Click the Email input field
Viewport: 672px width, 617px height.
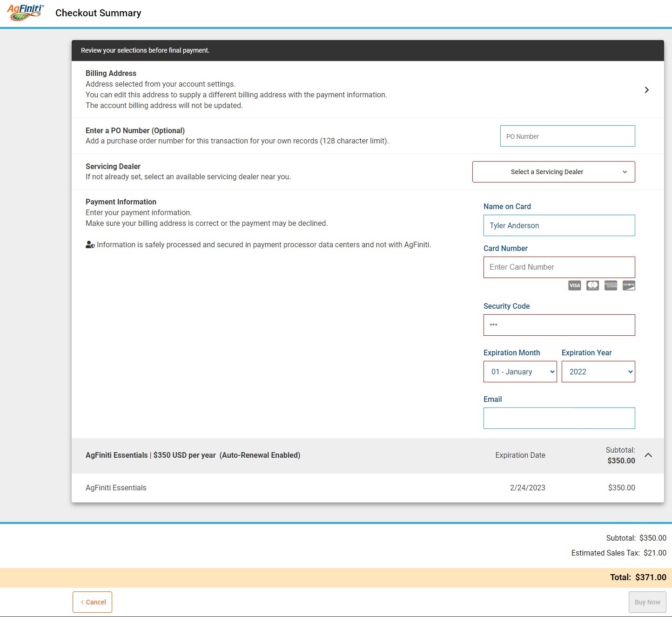[559, 418]
